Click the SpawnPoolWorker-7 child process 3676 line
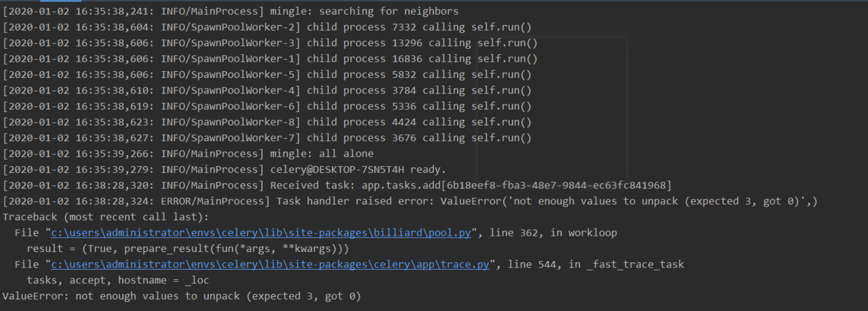 coord(267,138)
